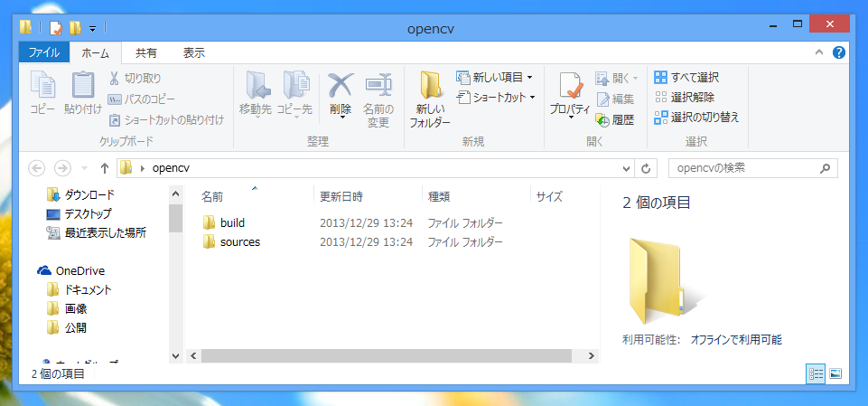Click the search magnifier icon
The width and height of the screenshot is (868, 406).
click(x=825, y=168)
